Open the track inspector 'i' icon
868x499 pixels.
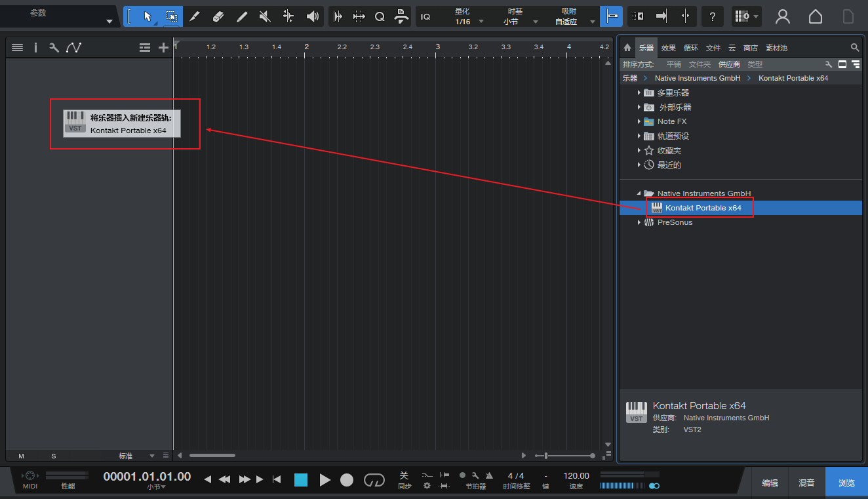[x=35, y=47]
